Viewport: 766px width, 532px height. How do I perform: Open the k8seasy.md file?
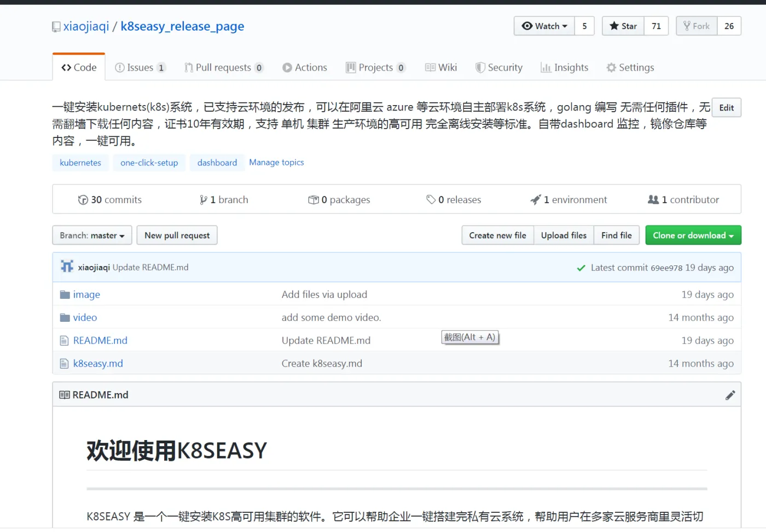coord(98,363)
